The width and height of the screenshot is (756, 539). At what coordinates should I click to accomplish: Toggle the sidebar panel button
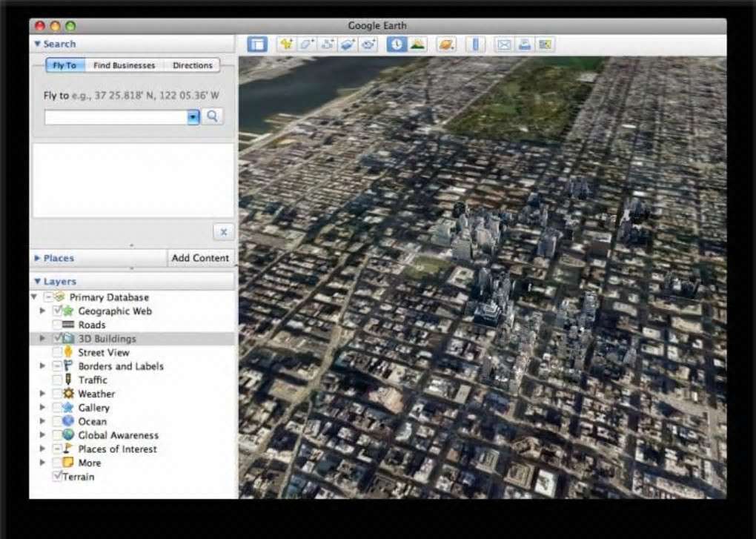[x=257, y=44]
